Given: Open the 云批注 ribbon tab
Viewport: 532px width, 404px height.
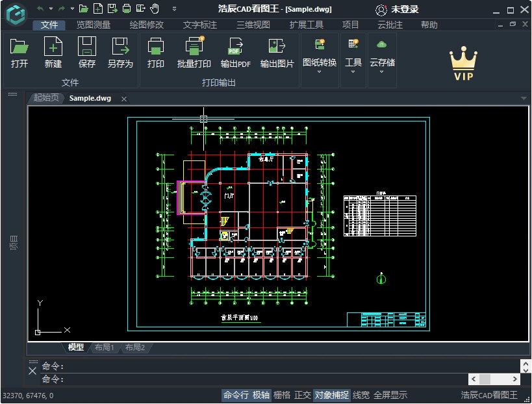Looking at the screenshot, I should tap(390, 25).
